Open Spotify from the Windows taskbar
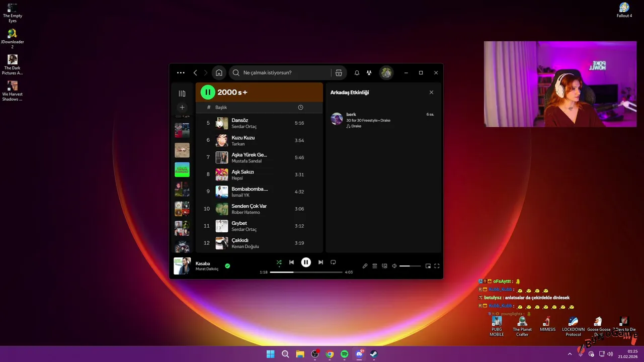This screenshot has height=362, width=644. click(x=345, y=354)
